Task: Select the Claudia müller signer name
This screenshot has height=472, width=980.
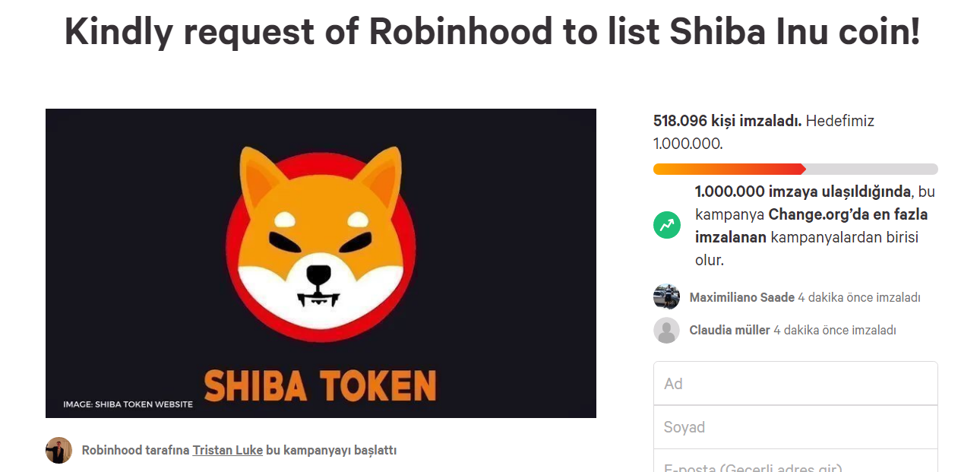Action: pyautogui.click(x=729, y=330)
